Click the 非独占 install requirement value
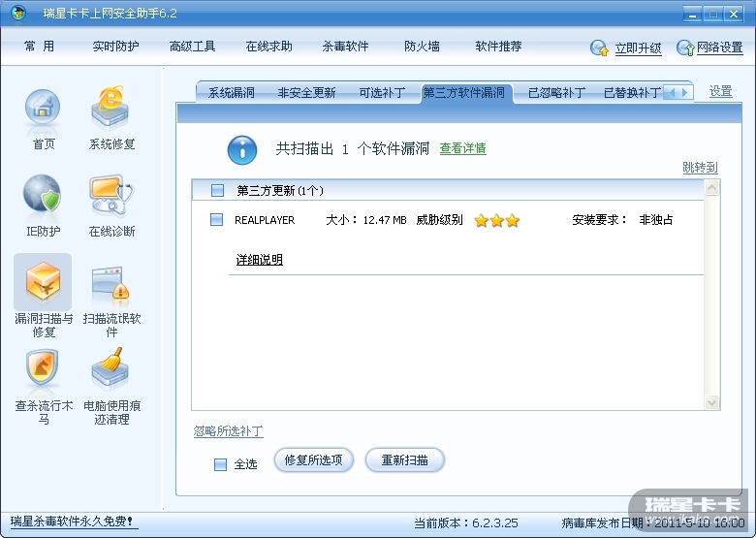The width and height of the screenshot is (756, 538). [x=656, y=220]
